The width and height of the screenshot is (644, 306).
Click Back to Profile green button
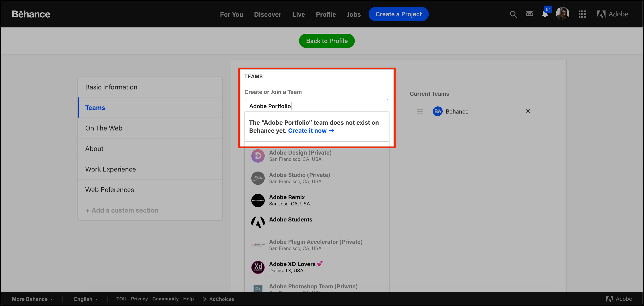(x=326, y=41)
